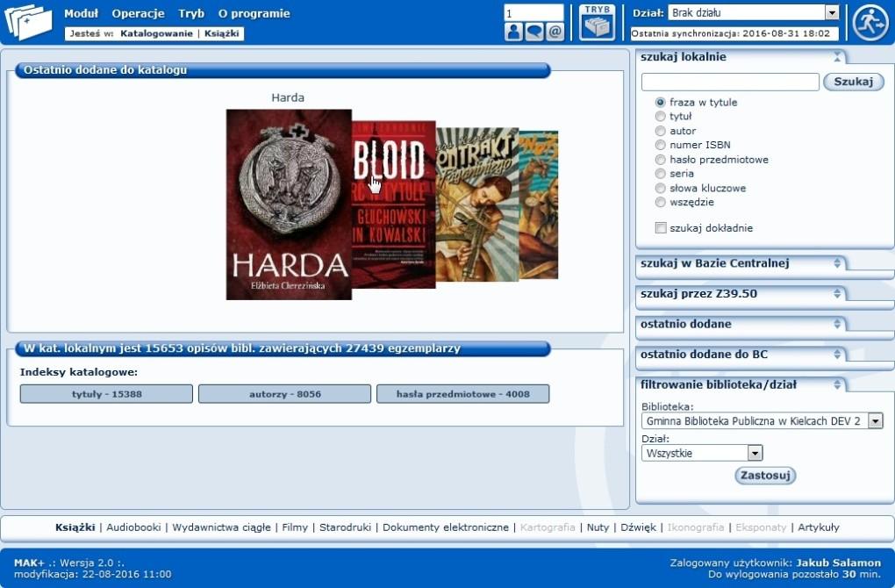Select the hasło przedmiotowe radio option
This screenshot has width=895, height=588.
[661, 159]
